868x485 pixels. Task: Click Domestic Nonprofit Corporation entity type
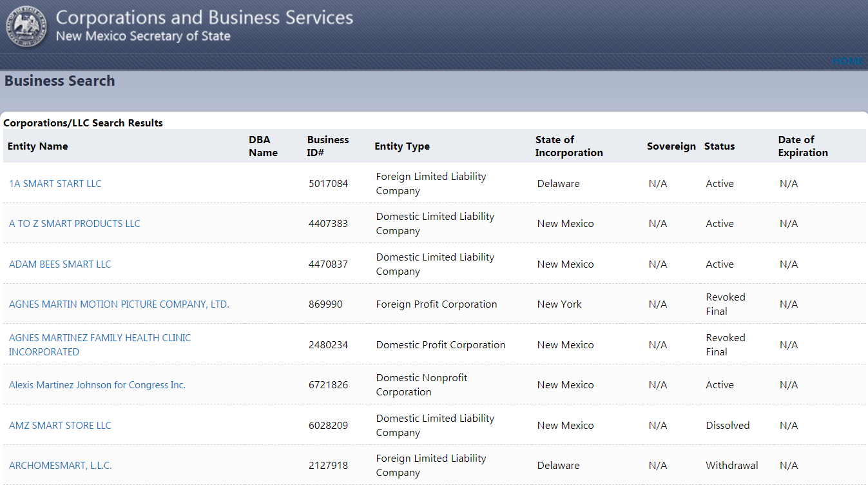[422, 385]
